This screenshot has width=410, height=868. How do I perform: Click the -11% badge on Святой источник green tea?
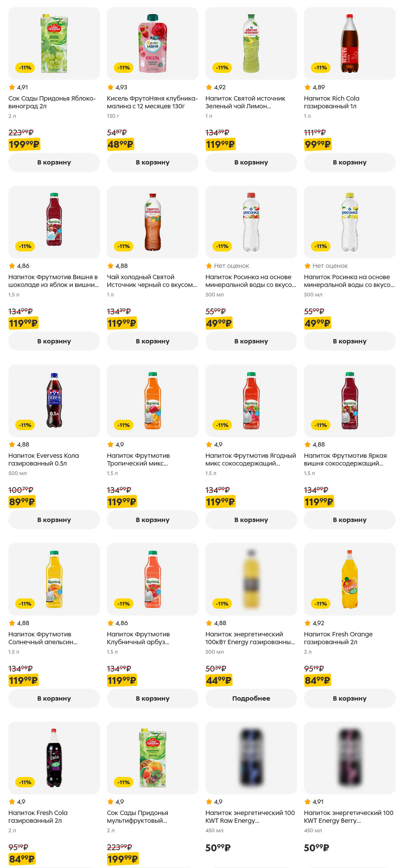[x=222, y=68]
